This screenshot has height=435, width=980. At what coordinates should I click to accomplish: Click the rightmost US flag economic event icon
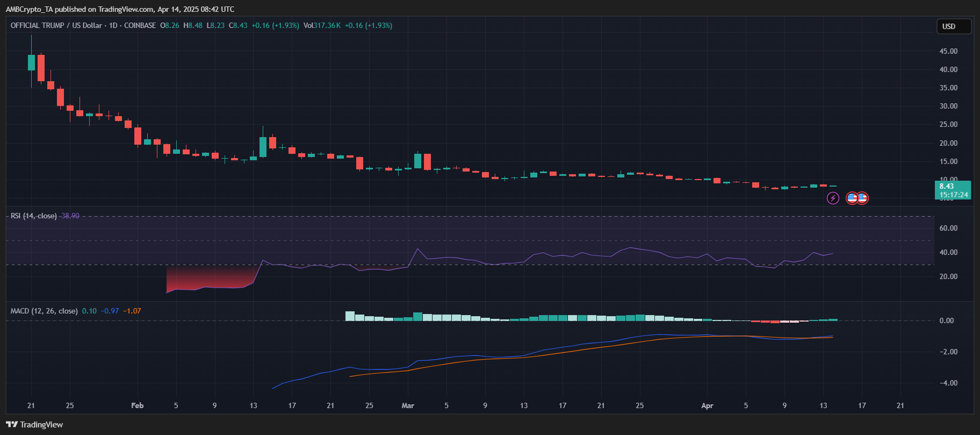(x=862, y=198)
